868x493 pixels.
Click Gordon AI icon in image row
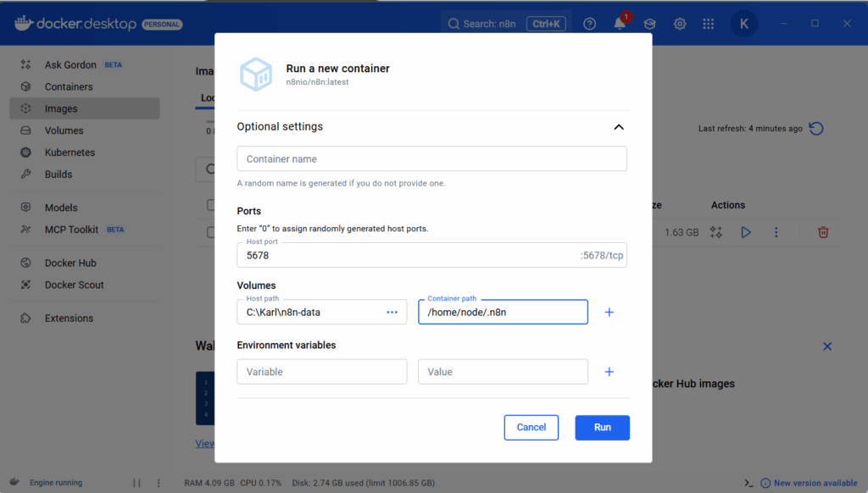716,232
